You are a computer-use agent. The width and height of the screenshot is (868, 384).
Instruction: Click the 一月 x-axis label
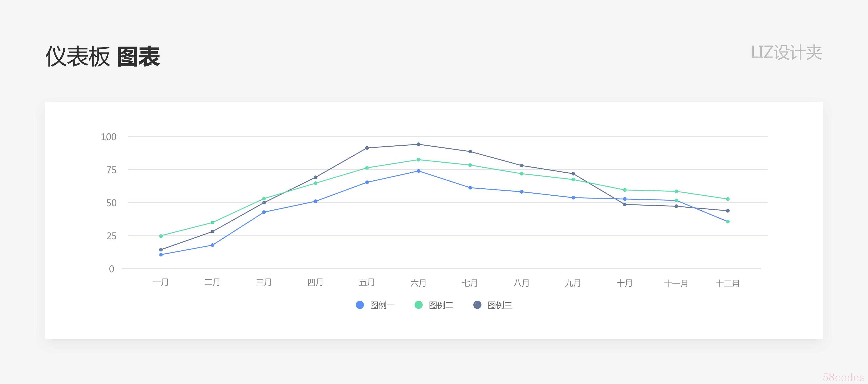click(161, 282)
